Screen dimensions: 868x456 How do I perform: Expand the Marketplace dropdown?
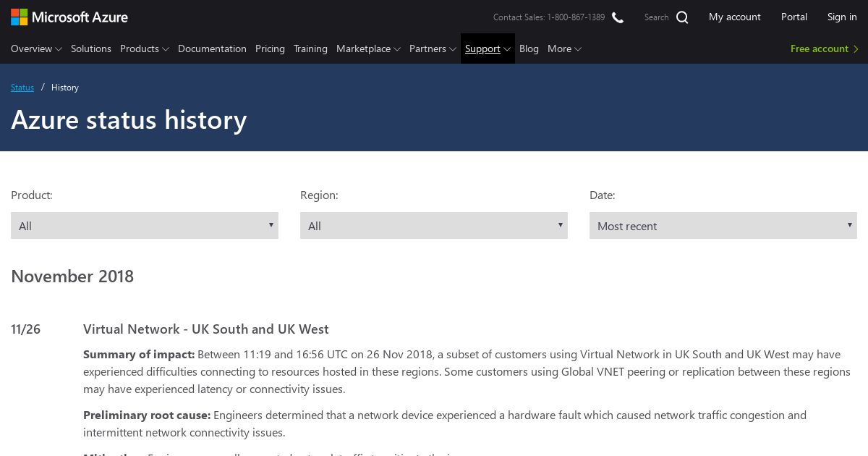(368, 48)
